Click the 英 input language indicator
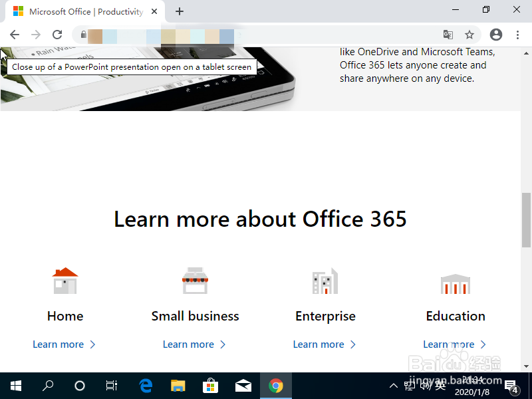Viewport: 532px width, 399px height. tap(440, 386)
